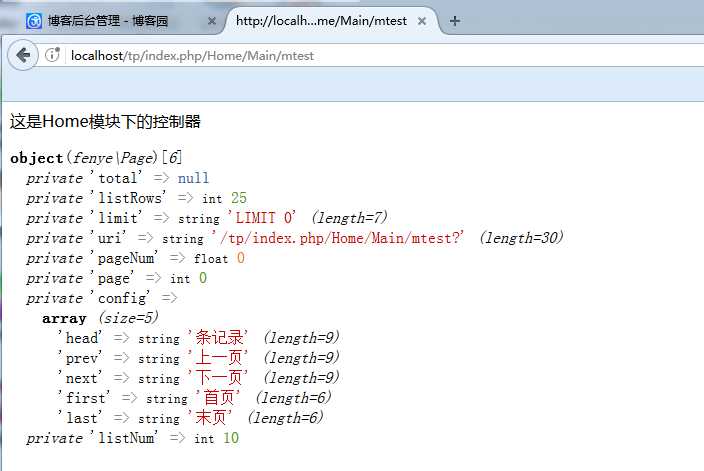704x471 pixels.
Task: Click the int value 25
Action: tap(239, 198)
